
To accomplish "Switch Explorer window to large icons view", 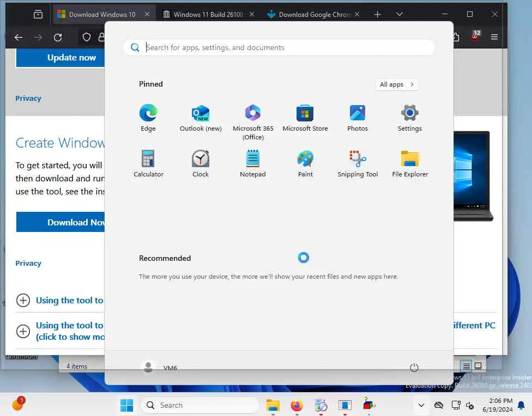I will tap(478, 366).
